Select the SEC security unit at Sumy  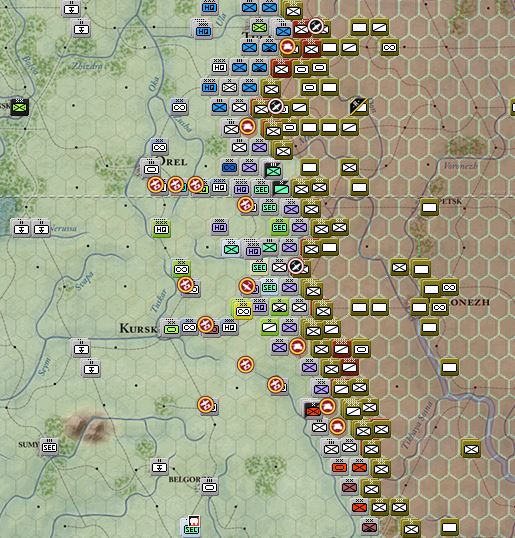pos(49,447)
